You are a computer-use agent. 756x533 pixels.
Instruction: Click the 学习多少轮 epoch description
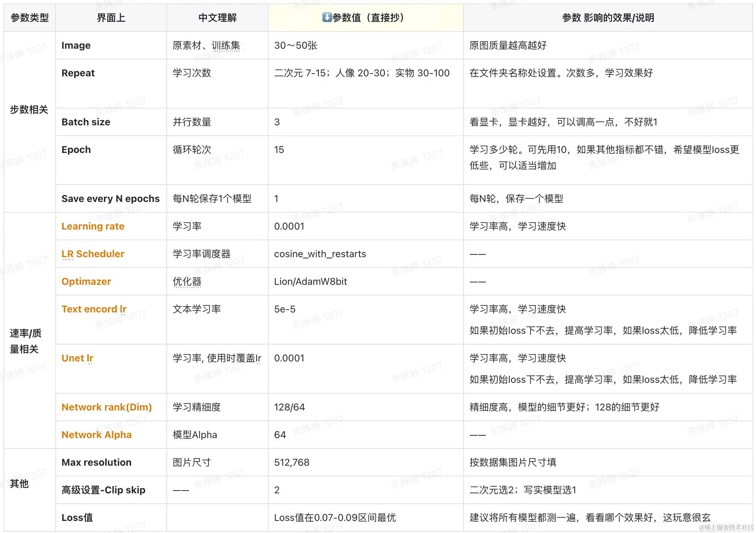click(x=604, y=157)
